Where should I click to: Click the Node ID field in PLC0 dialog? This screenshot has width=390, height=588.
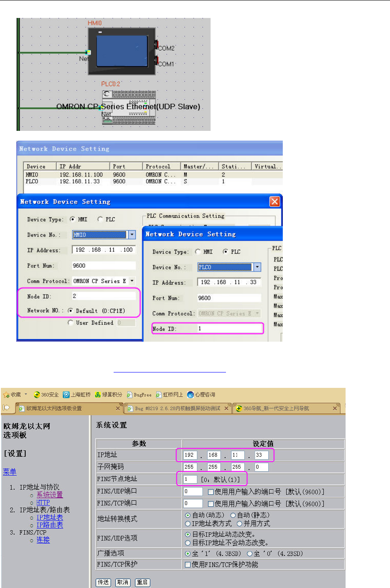229,328
